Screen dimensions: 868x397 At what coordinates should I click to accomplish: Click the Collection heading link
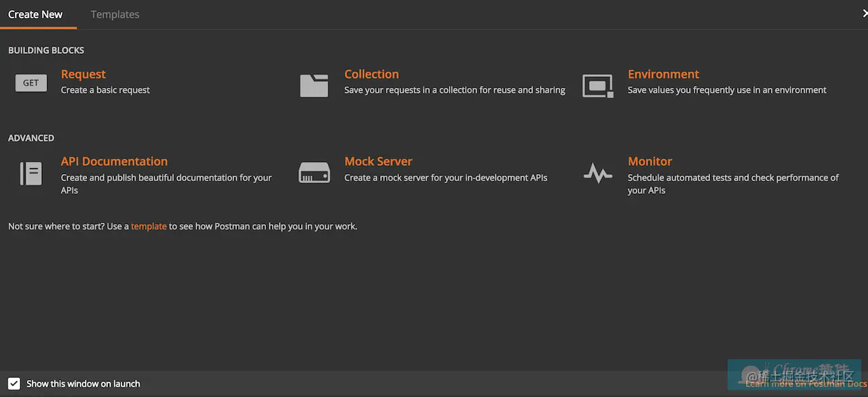point(371,74)
